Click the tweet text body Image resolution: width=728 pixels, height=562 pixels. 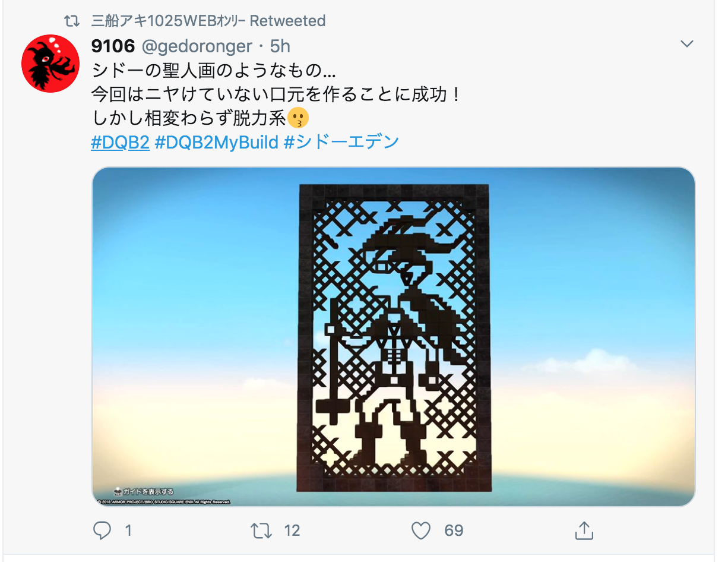(x=276, y=94)
